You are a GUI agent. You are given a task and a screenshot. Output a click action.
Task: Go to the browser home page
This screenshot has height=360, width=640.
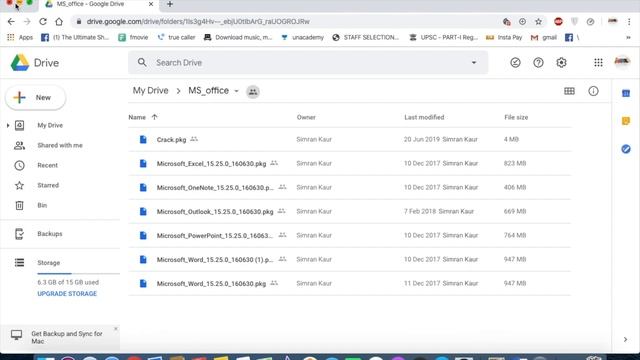click(x=59, y=22)
